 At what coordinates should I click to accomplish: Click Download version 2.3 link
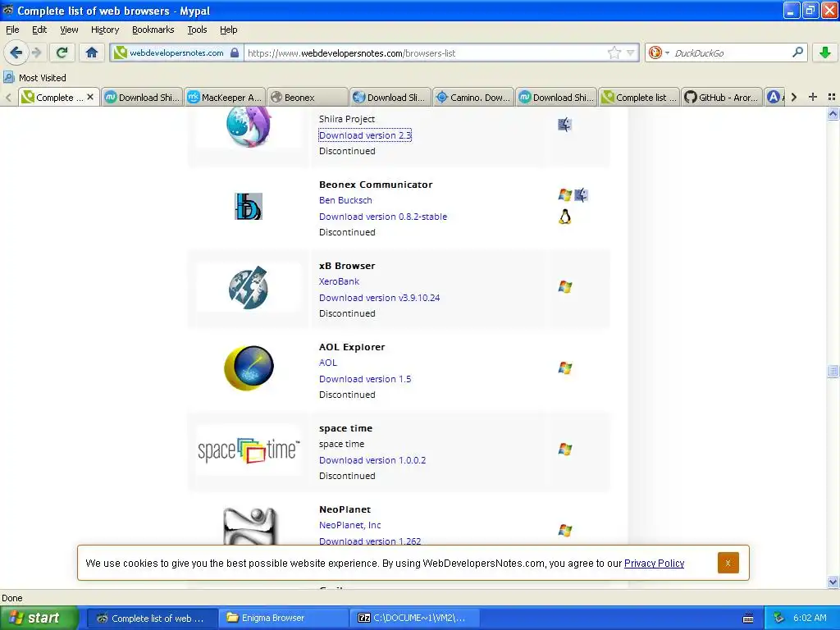365,135
